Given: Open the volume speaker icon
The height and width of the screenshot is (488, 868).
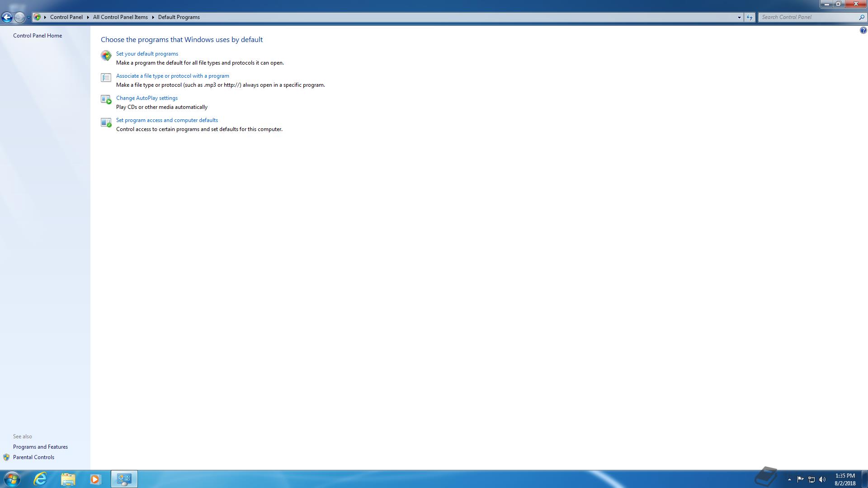Looking at the screenshot, I should [x=822, y=479].
